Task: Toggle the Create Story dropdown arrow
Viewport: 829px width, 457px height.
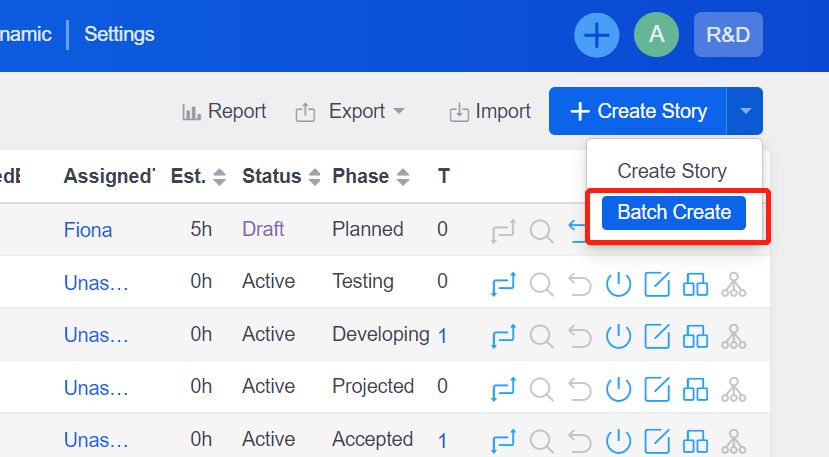Action: point(745,111)
